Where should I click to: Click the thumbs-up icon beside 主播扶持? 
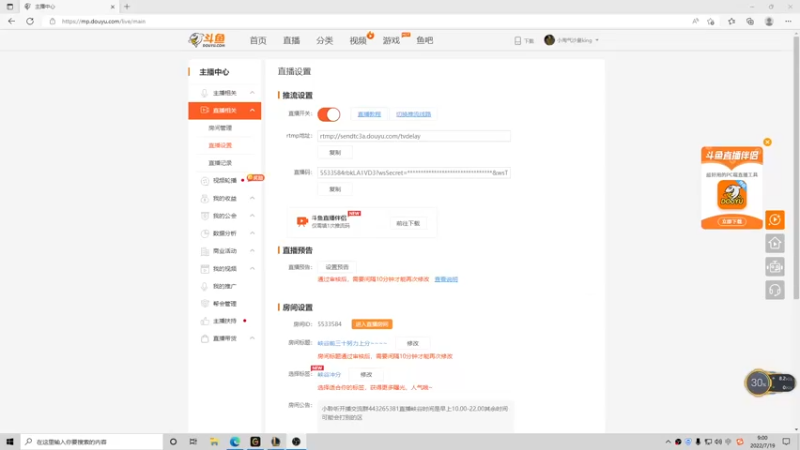205,321
